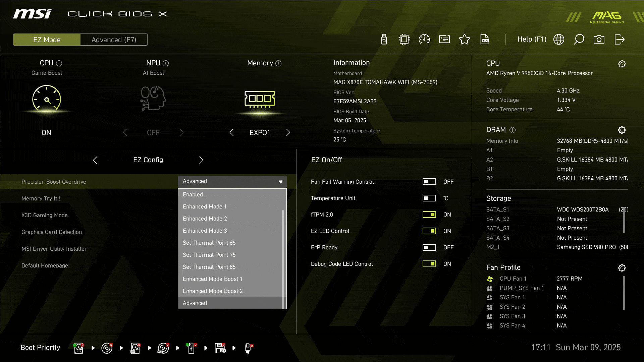Toggle the Temperature Unit switch
This screenshot has height=362, width=644.
429,198
